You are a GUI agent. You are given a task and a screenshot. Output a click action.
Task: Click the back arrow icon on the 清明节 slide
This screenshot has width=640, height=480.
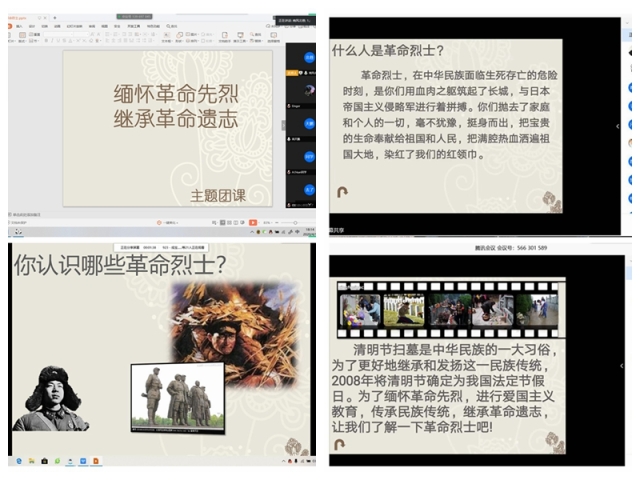click(340, 444)
